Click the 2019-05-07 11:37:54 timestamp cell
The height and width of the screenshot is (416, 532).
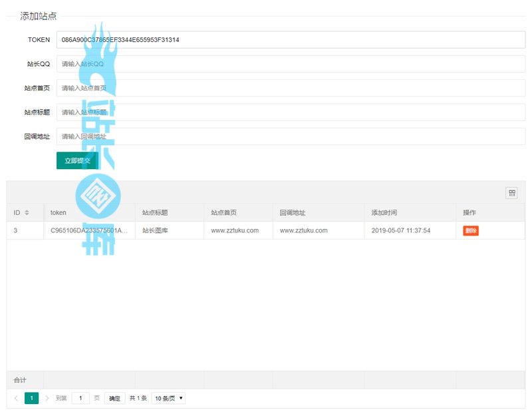coord(401,230)
